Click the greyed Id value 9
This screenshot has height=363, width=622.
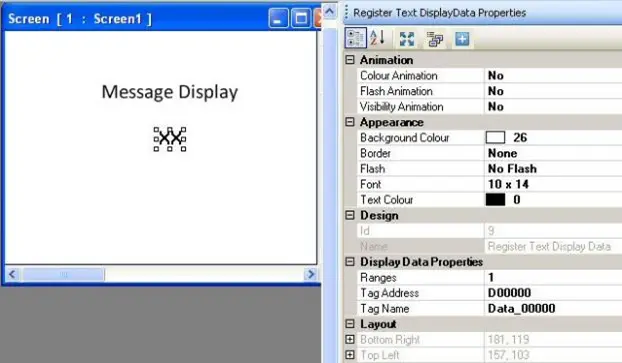click(491, 230)
